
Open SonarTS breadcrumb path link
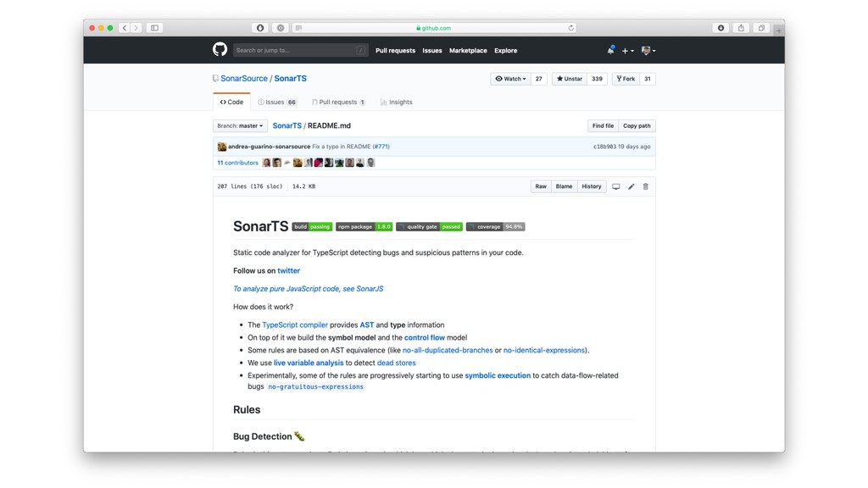(x=287, y=125)
